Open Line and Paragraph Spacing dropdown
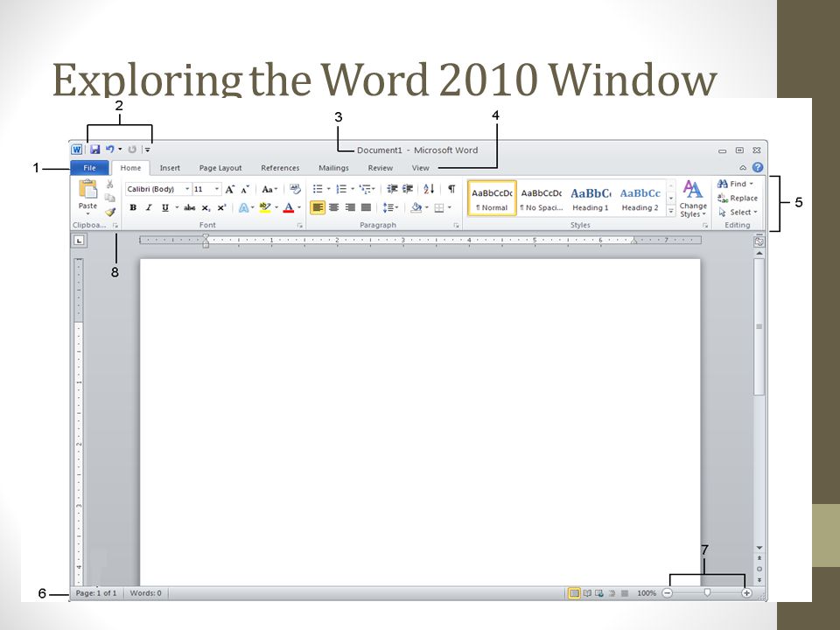The height and width of the screenshot is (630, 840). point(390,207)
